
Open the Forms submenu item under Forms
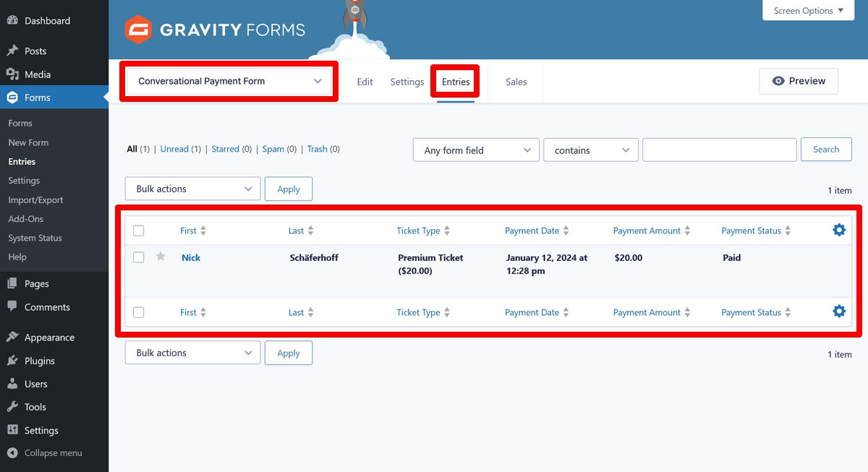[20, 123]
